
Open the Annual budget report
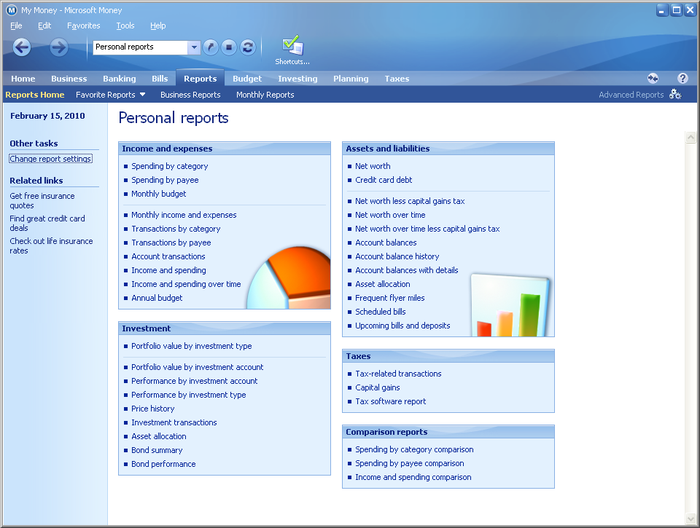(x=157, y=298)
